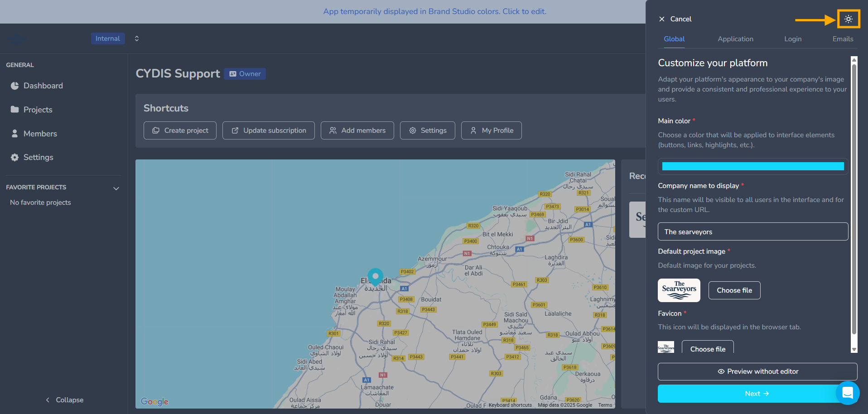Click the map location pin marker
Screen dimensions: 868x414
point(375,276)
